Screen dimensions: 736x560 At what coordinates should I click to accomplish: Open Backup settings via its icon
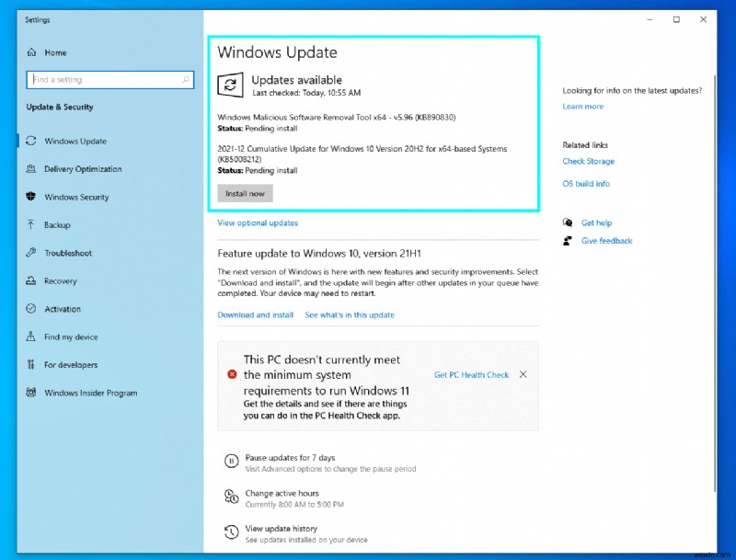[31, 224]
